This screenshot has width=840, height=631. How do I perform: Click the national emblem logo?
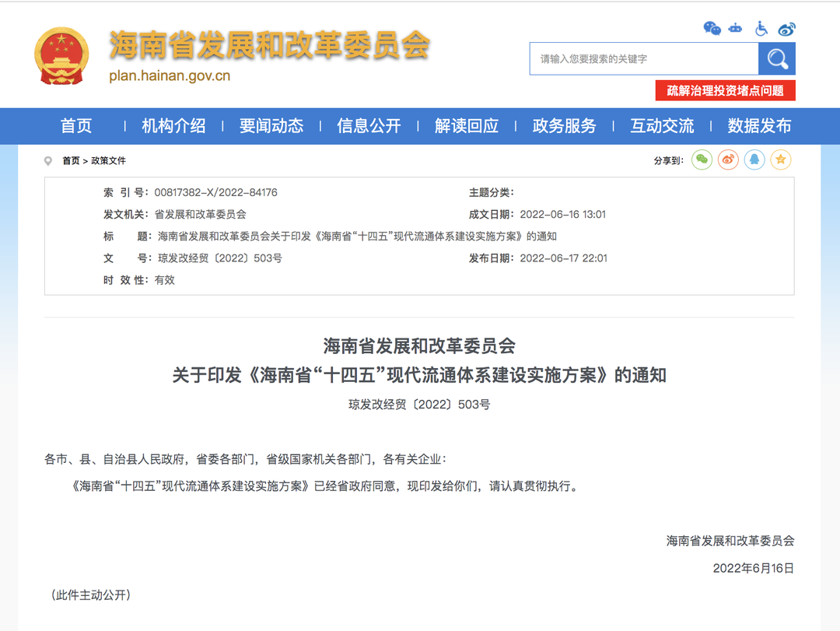point(62,52)
